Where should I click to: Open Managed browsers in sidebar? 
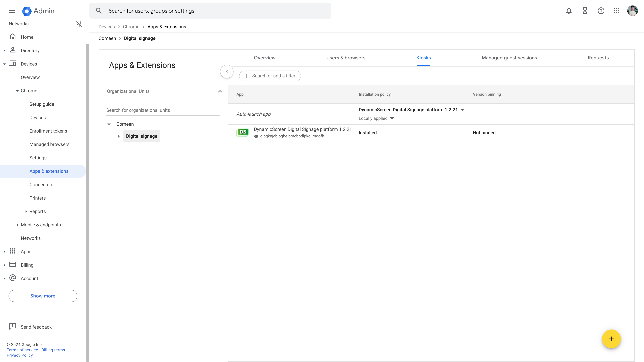pyautogui.click(x=49, y=144)
